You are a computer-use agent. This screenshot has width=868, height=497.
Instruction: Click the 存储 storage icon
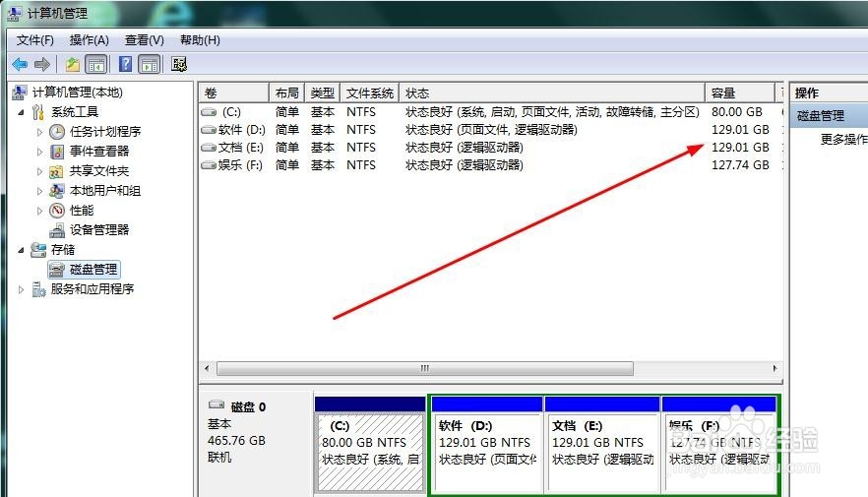click(38, 250)
